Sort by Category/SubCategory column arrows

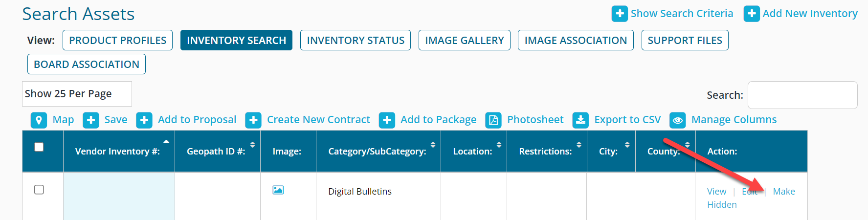point(433,145)
